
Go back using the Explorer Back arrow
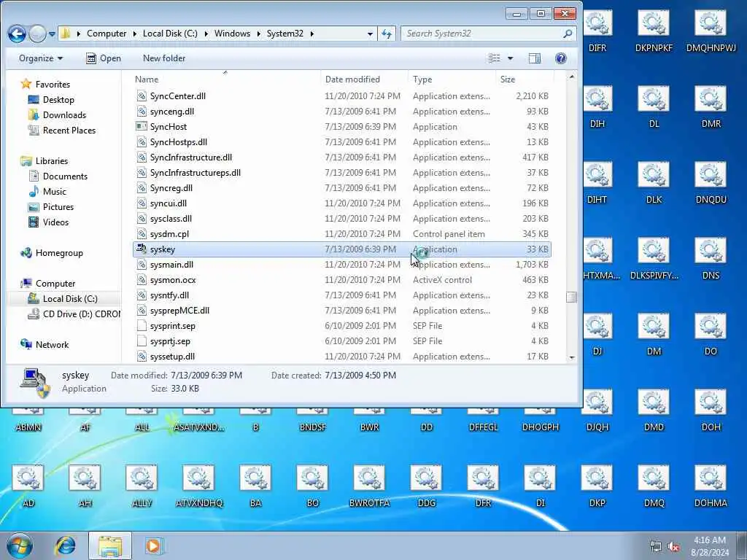[x=17, y=34]
